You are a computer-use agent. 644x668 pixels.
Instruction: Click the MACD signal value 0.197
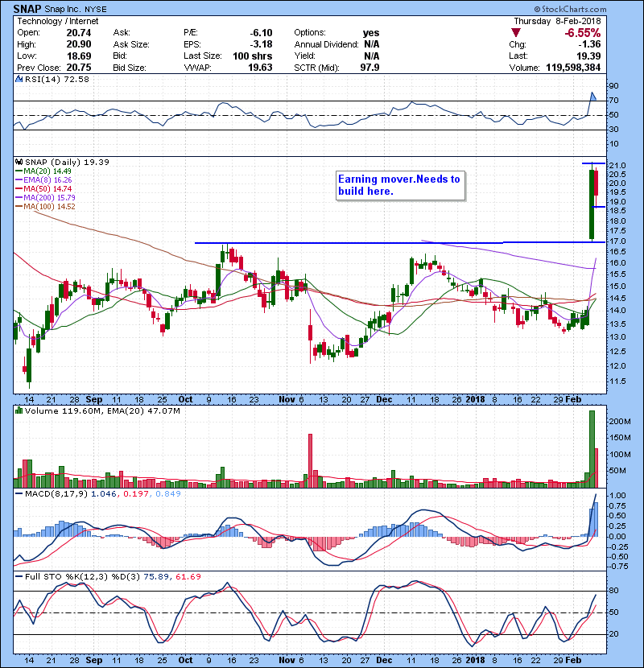coord(135,494)
